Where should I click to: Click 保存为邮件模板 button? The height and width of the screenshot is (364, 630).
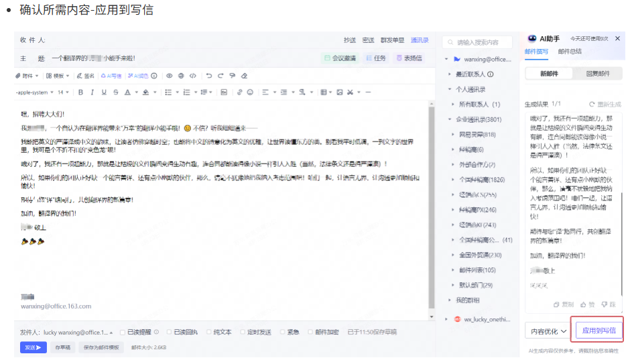(101, 347)
